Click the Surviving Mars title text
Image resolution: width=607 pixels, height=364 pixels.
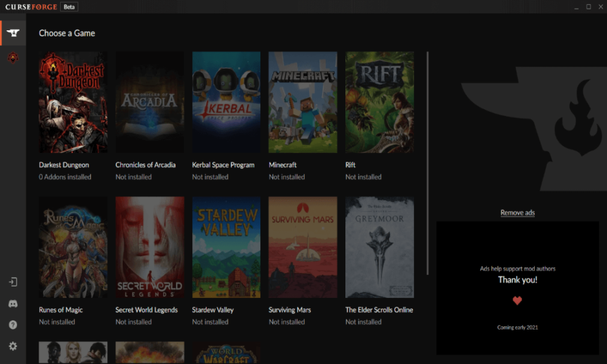click(x=290, y=310)
